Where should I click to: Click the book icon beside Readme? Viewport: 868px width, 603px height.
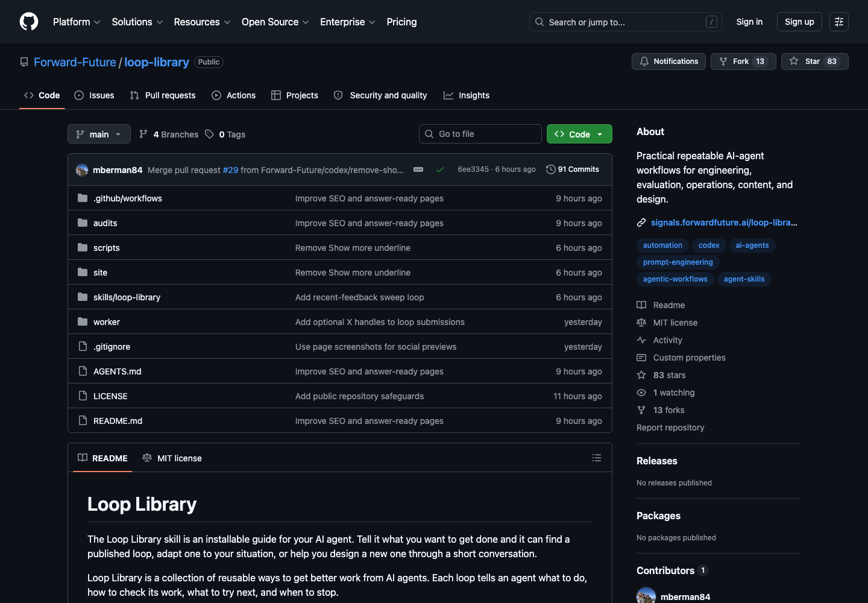[641, 305]
